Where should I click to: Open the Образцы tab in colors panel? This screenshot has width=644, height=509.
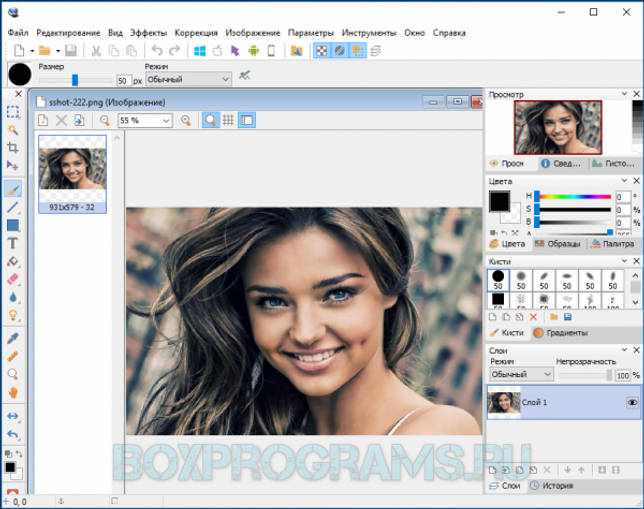coord(558,244)
